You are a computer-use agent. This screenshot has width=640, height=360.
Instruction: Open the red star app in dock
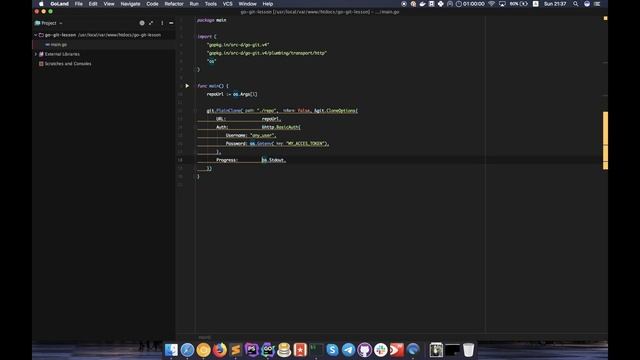(x=300, y=350)
